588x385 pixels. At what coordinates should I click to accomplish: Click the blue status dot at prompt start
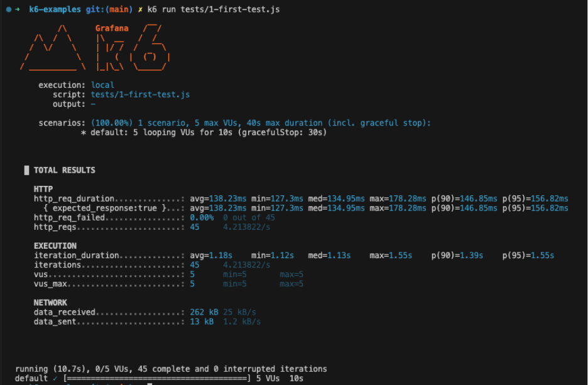click(x=8, y=9)
